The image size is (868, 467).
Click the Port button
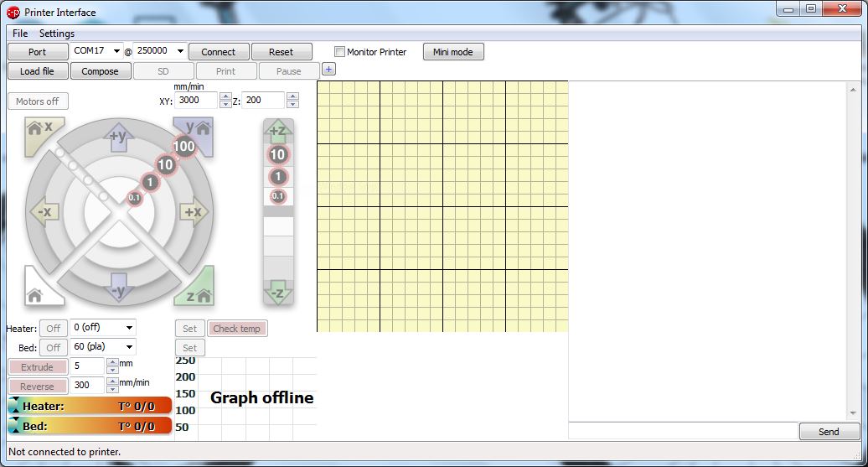click(x=38, y=51)
